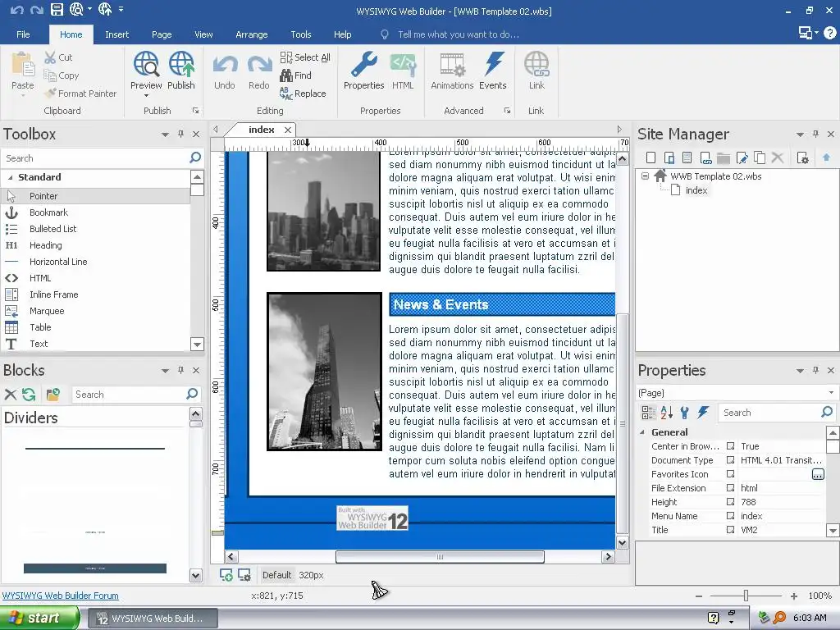Switch to the Page ribbon tab
Image resolution: width=840 pixels, height=630 pixels.
[x=162, y=34]
